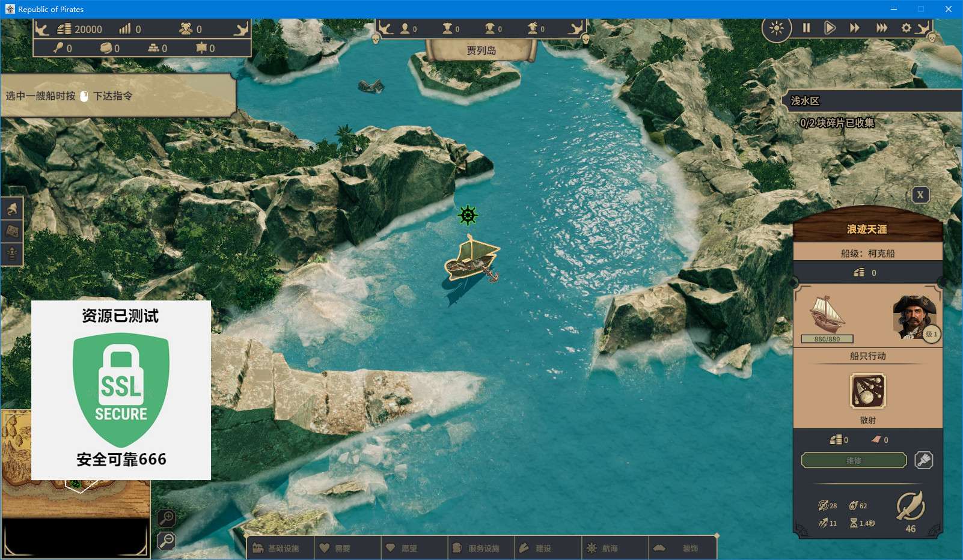Click the maneuverability stat icon 28
Image resolution: width=963 pixels, height=560 pixels.
823,505
